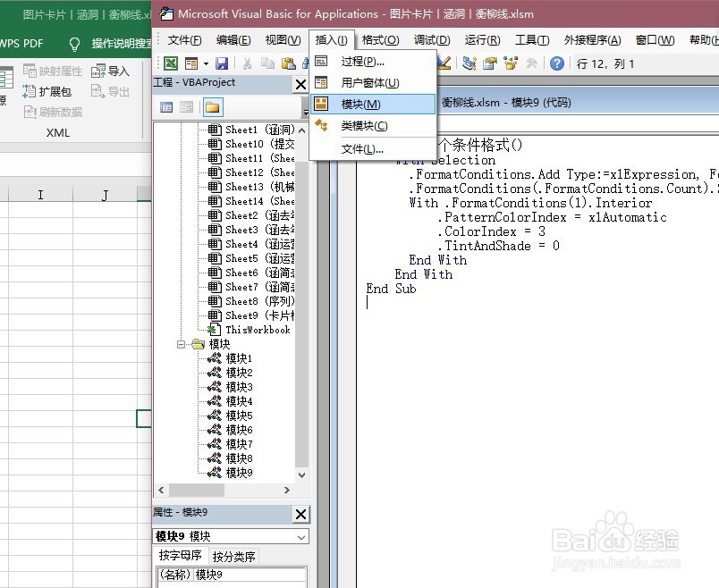Viewport: 719px width, 588px height.
Task: Click the Insert UserForm toolbar icon
Action: point(191,63)
